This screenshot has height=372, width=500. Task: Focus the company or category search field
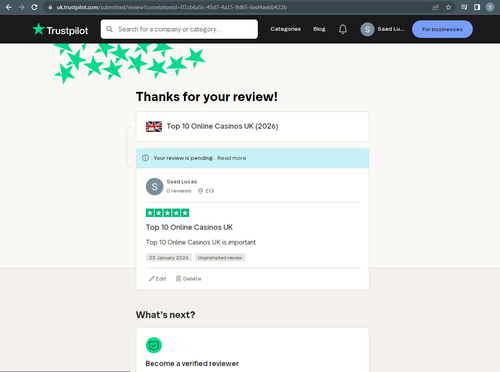(x=179, y=29)
